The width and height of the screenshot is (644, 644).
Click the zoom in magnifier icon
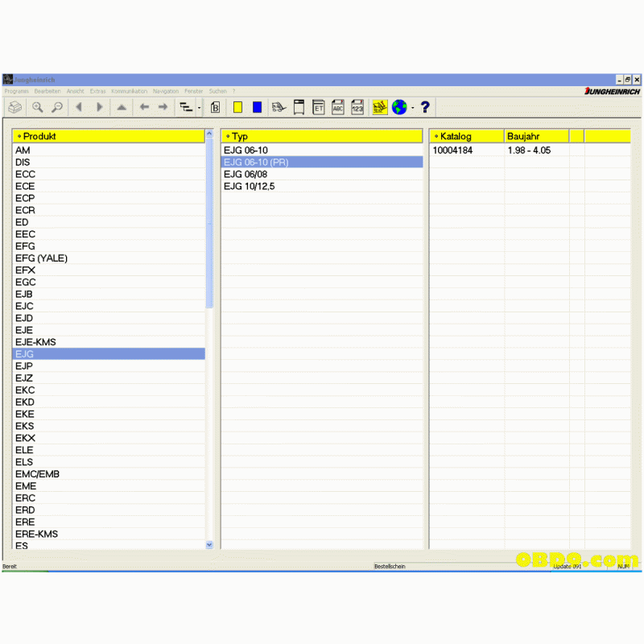pyautogui.click(x=37, y=108)
